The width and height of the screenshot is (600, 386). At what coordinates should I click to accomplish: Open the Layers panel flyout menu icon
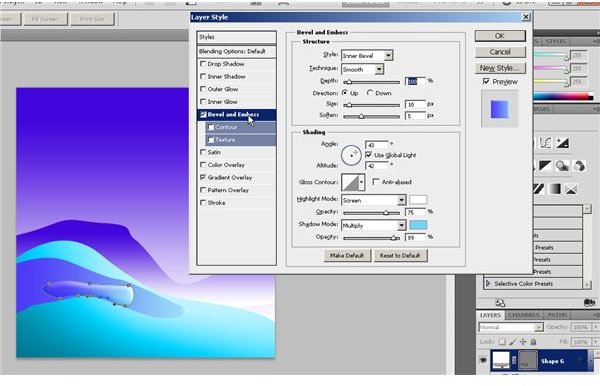click(596, 315)
